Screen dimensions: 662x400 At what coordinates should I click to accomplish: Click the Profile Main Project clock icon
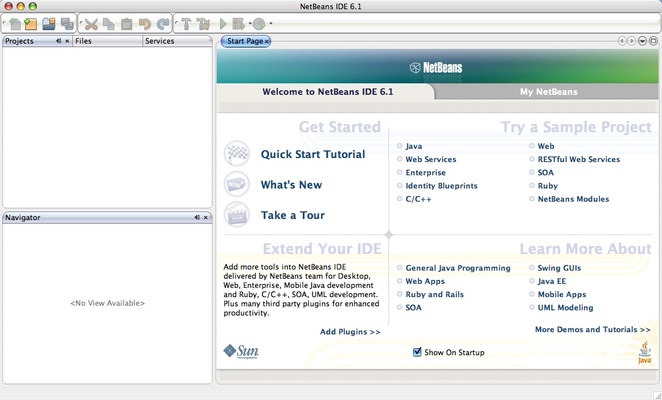click(259, 24)
